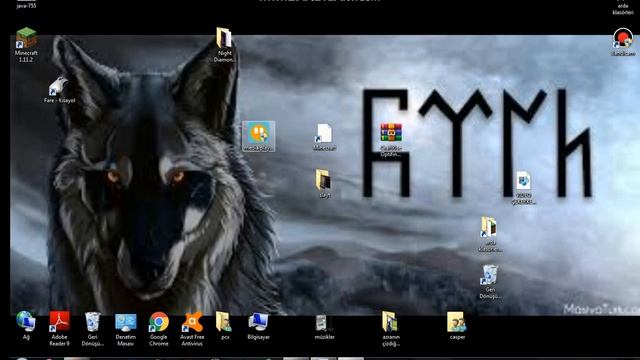Screen dimensions: 640x360
Task: Select the blue-emblem file over the rune letters
Action: pyautogui.click(x=523, y=188)
